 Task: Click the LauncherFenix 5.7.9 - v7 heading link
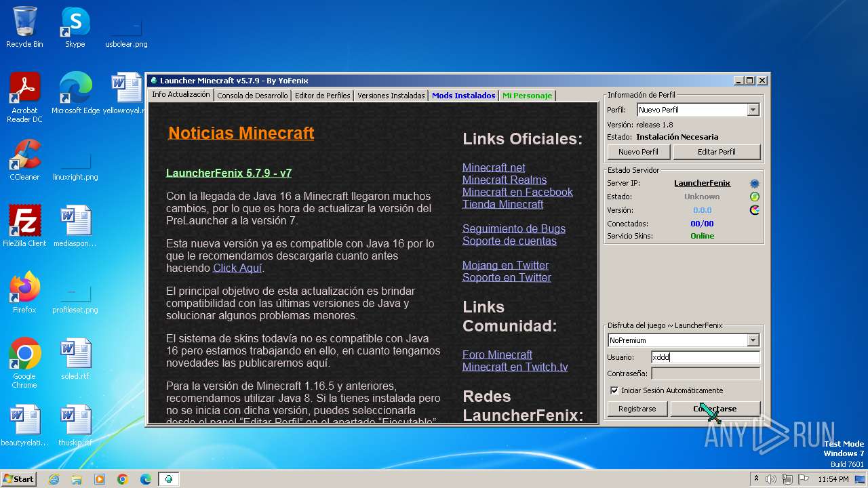(229, 173)
